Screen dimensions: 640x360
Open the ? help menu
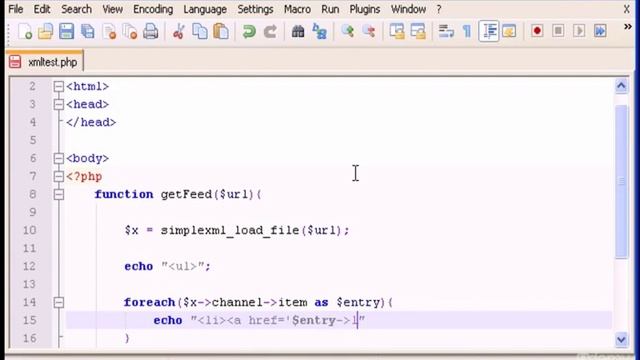tap(439, 9)
